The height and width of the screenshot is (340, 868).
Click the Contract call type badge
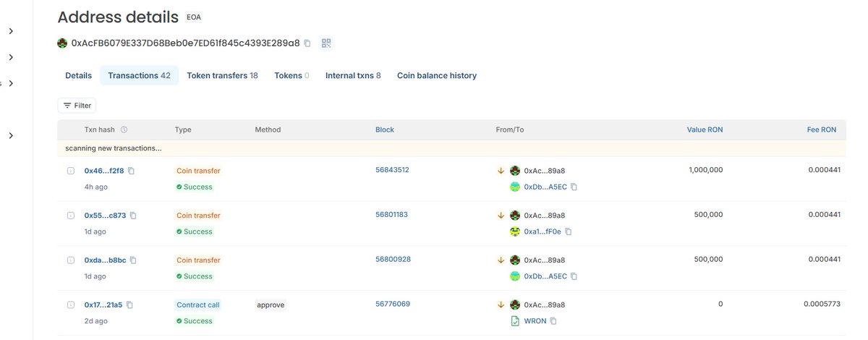coord(198,305)
